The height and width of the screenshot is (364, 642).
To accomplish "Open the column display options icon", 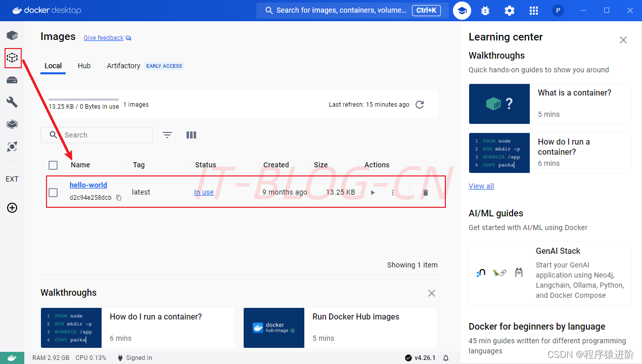I will click(x=191, y=135).
